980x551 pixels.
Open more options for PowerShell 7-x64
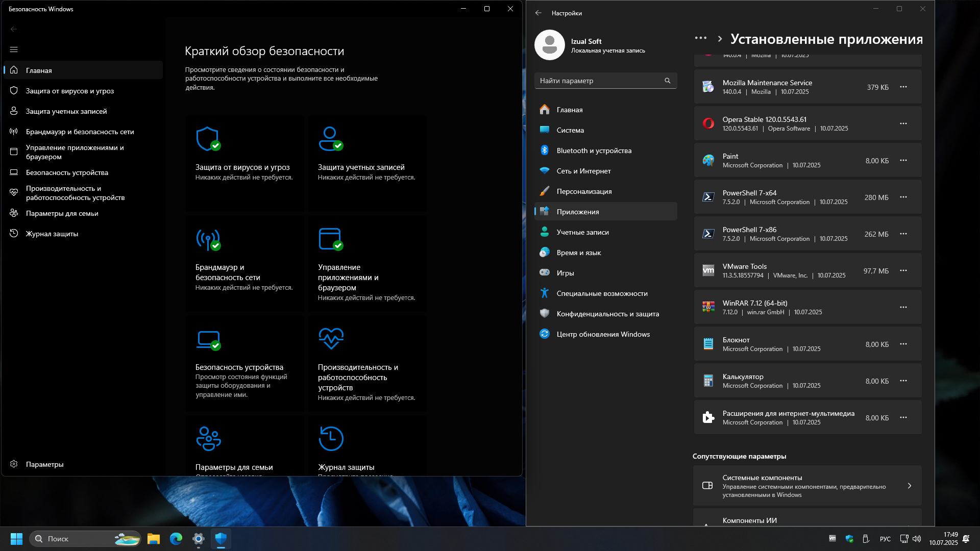903,197
